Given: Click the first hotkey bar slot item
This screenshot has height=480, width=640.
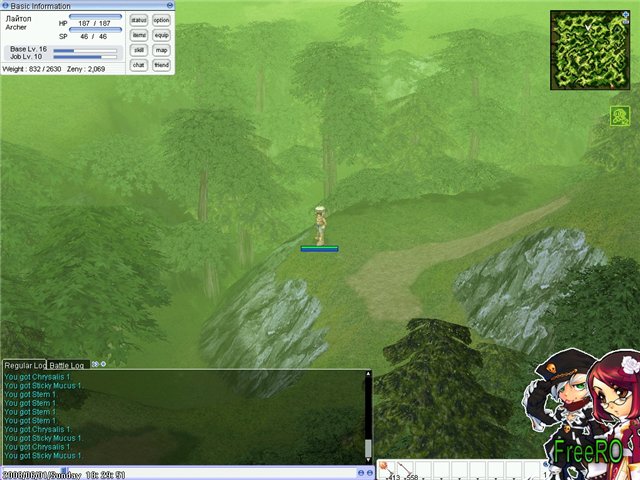Looking at the screenshot, I should pos(385,468).
